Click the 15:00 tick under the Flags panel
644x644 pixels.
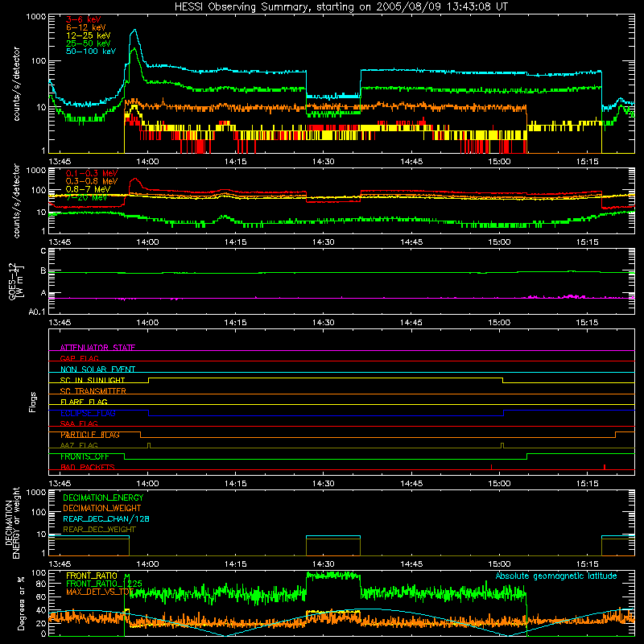pos(499,484)
